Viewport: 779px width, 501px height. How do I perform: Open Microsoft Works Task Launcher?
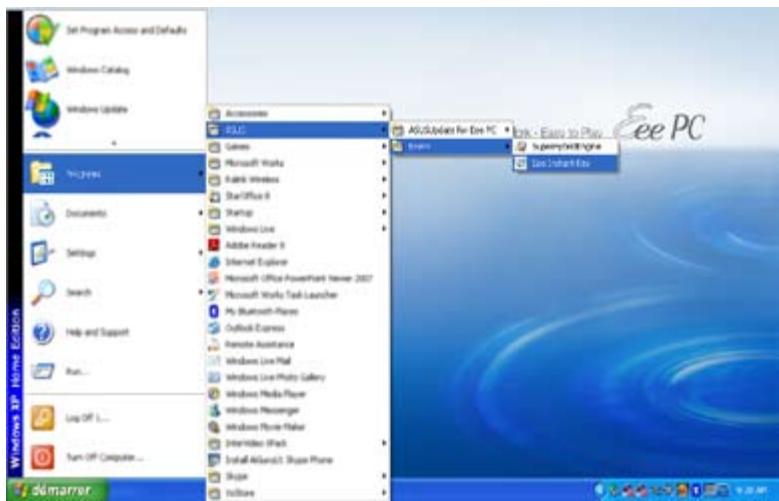[298, 295]
